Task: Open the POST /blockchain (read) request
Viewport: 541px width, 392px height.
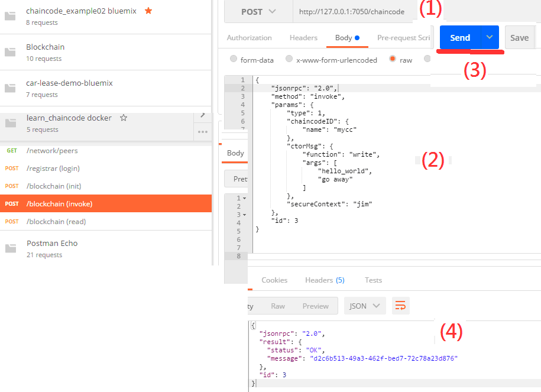Action: pos(106,222)
